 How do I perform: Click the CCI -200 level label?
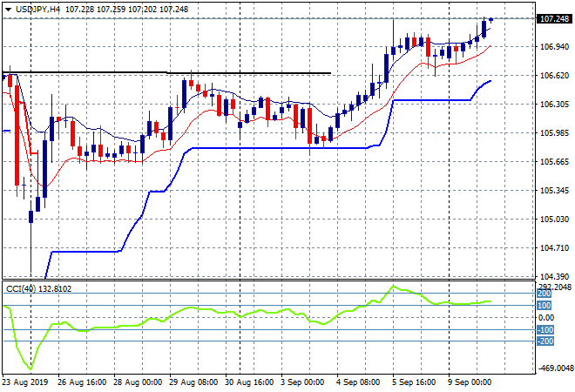click(x=545, y=341)
